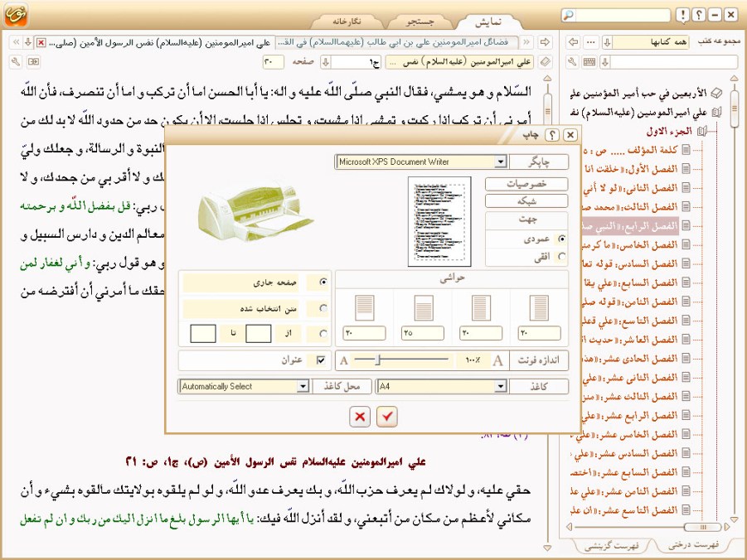Toggle the عنوان checkbox
The width and height of the screenshot is (747, 560).
point(321,360)
